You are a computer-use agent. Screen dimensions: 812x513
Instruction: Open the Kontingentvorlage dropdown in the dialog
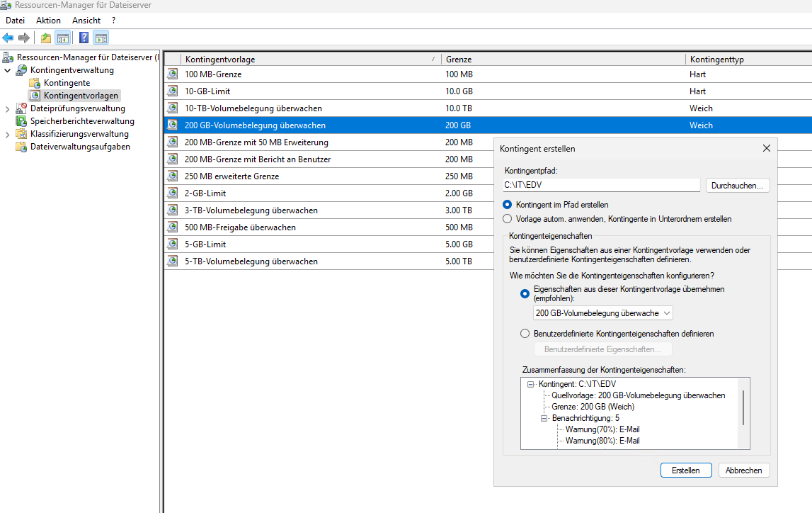pyautogui.click(x=602, y=313)
